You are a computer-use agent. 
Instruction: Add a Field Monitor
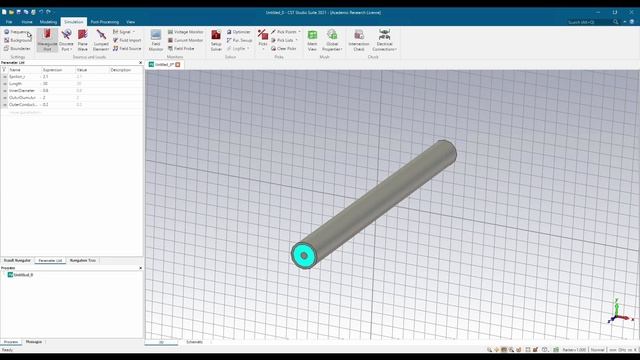click(156, 40)
